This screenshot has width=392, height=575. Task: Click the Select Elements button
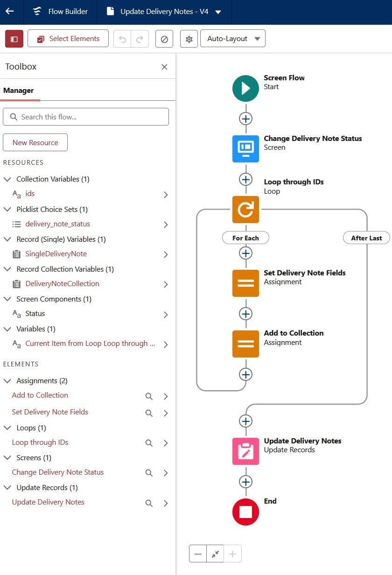click(x=68, y=39)
